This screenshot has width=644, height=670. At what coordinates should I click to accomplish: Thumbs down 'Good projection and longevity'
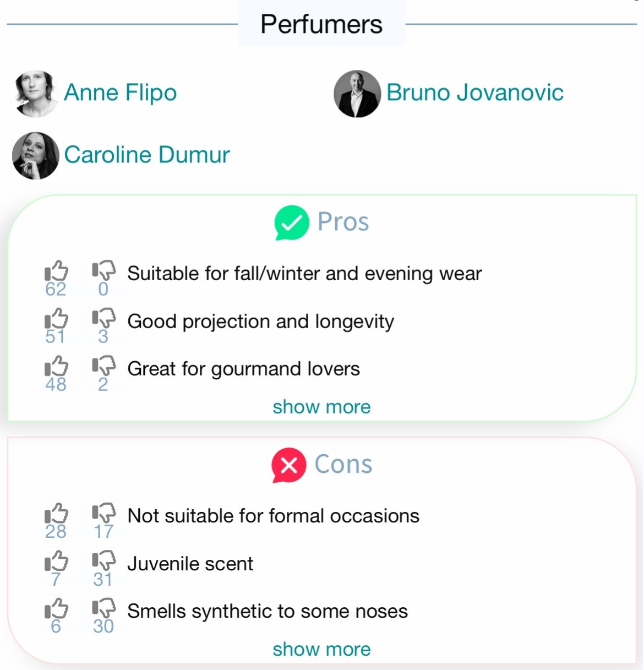click(103, 319)
